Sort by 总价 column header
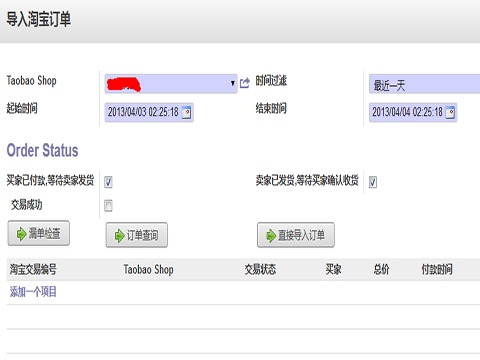This screenshot has height=360, width=480. click(x=381, y=269)
